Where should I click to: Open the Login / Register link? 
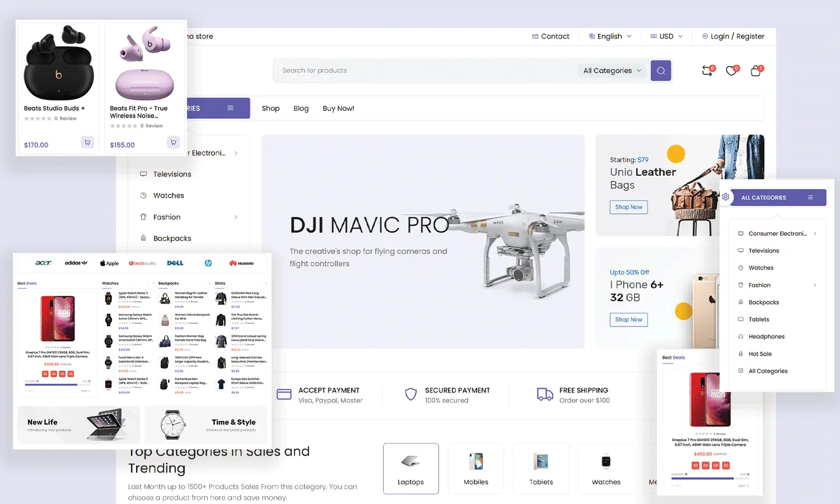click(x=733, y=36)
